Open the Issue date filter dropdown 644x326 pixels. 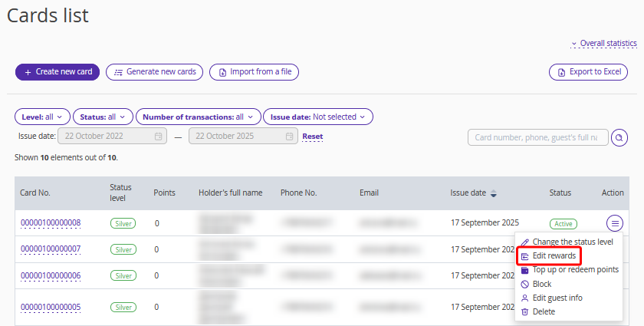[x=317, y=117]
